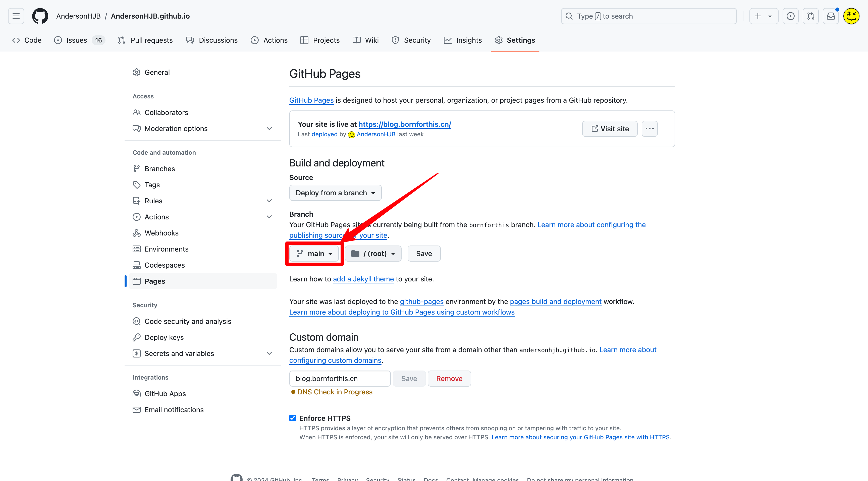Open the Security tab
This screenshot has height=481, width=868.
tap(411, 40)
